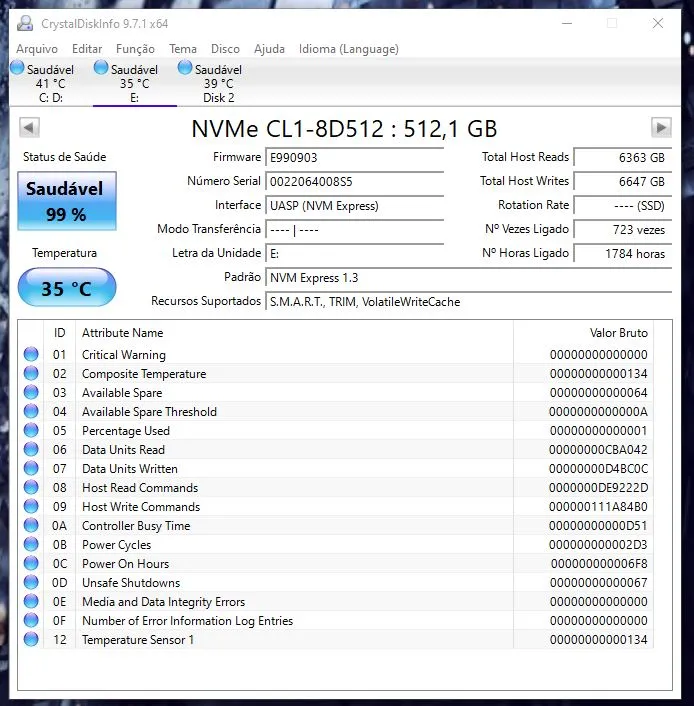The width and height of the screenshot is (694, 706).
Task: Click status circle for Power On Hours
Action: click(x=31, y=563)
